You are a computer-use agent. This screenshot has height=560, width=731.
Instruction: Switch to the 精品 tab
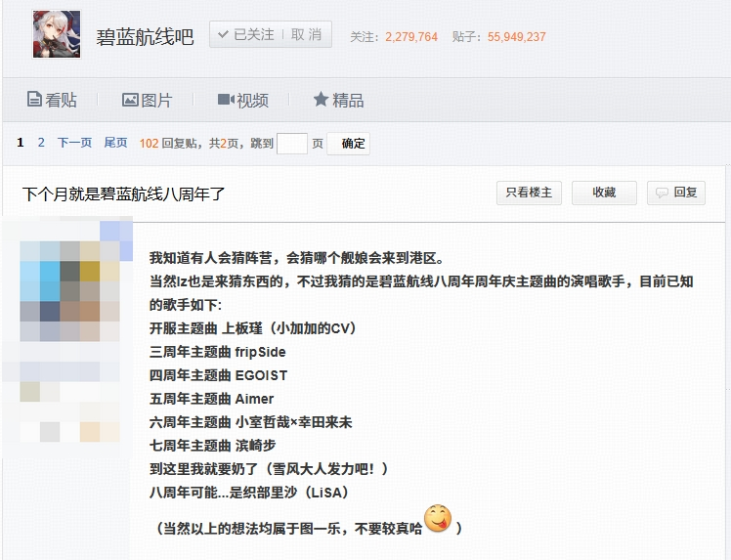tap(338, 100)
